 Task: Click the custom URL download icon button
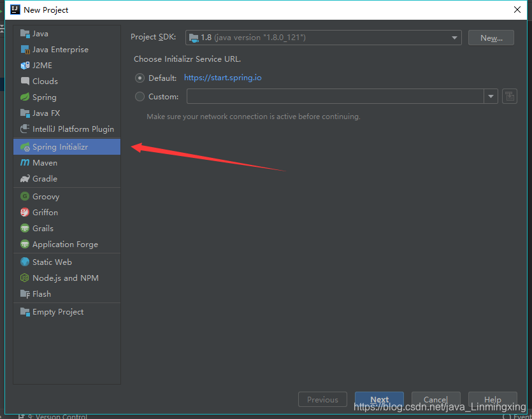pos(509,96)
